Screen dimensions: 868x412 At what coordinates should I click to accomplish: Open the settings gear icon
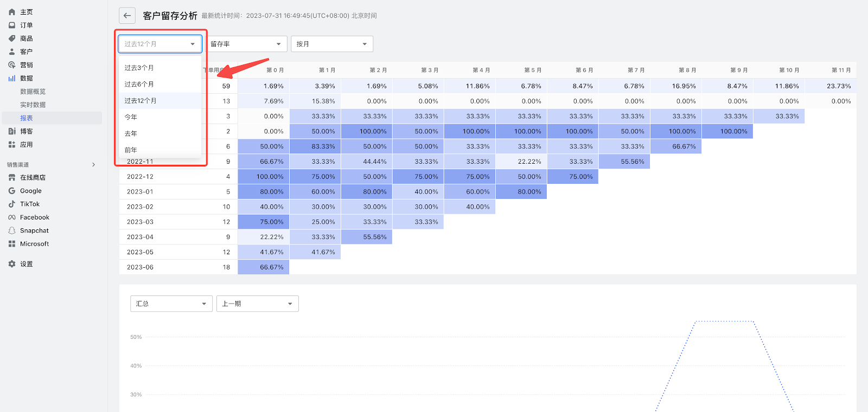tap(12, 264)
